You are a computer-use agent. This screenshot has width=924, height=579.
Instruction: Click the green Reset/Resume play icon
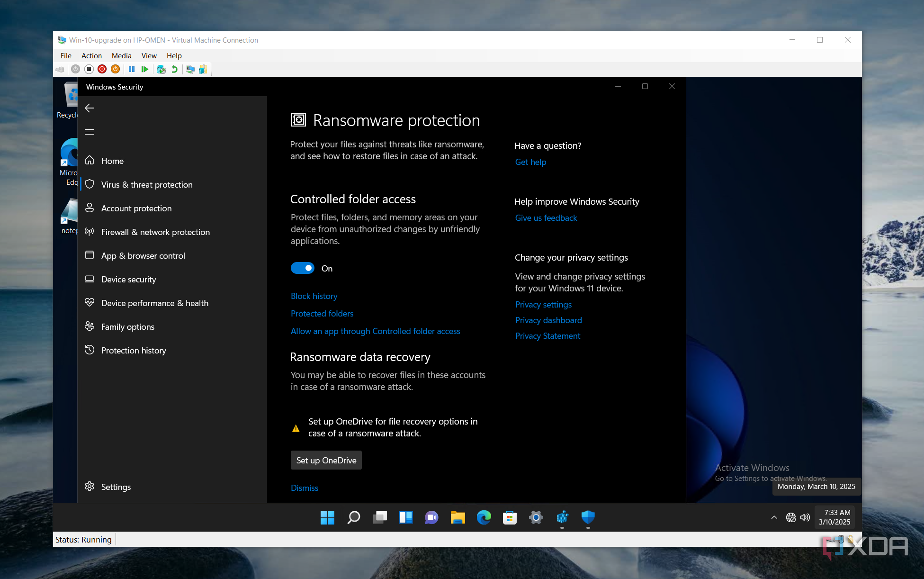tap(145, 69)
